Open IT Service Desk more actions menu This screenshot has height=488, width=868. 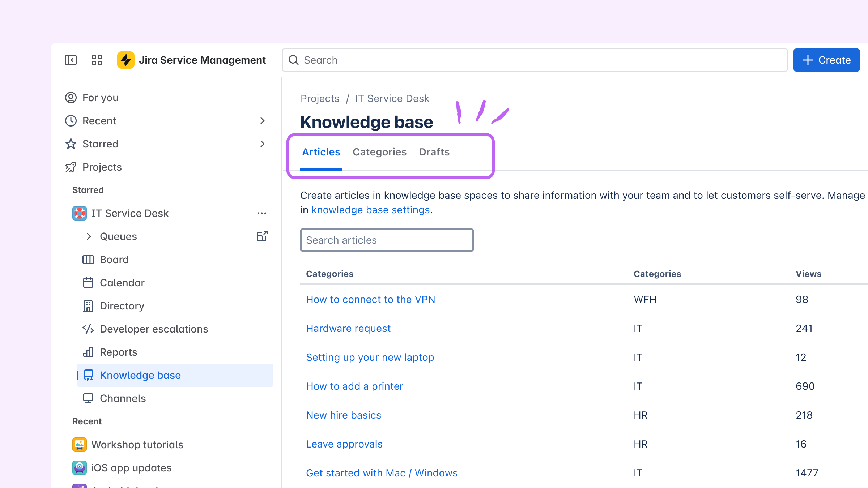[262, 213]
